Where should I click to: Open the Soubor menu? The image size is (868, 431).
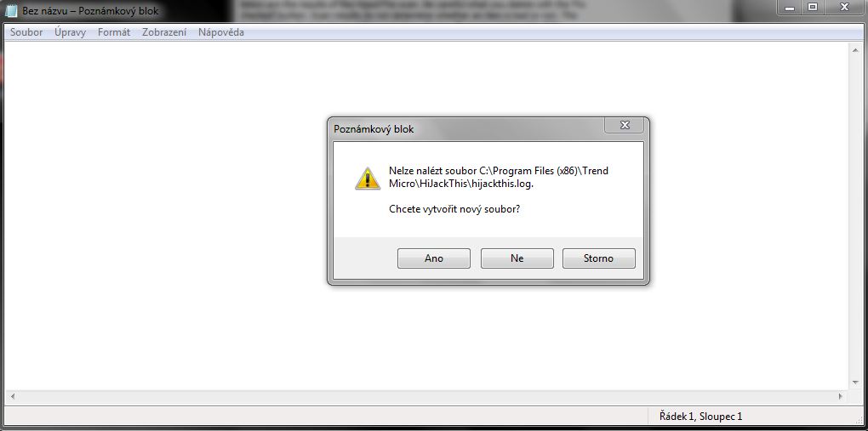pyautogui.click(x=26, y=32)
